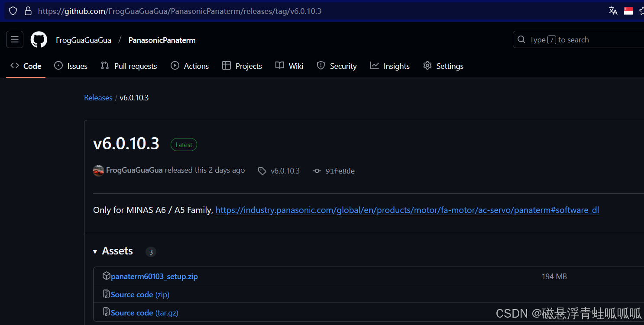This screenshot has width=644, height=325.
Task: Click the translate page icon in address bar
Action: 613,11
